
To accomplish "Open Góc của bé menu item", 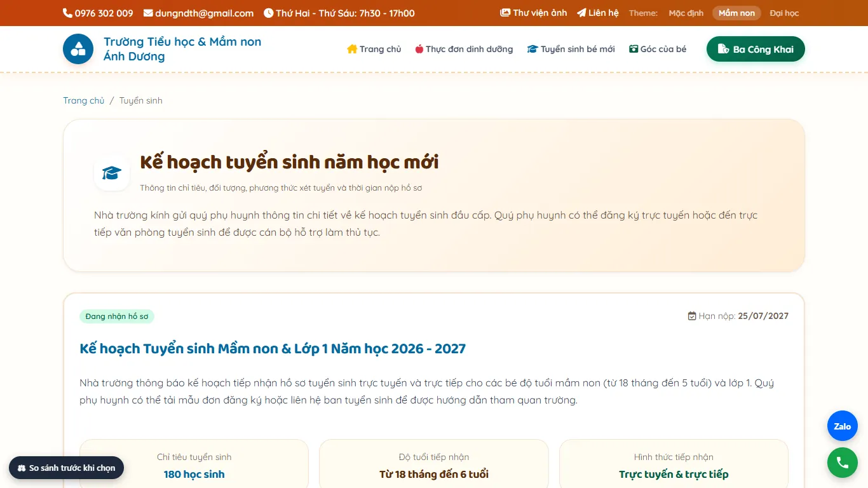I will coord(658,49).
